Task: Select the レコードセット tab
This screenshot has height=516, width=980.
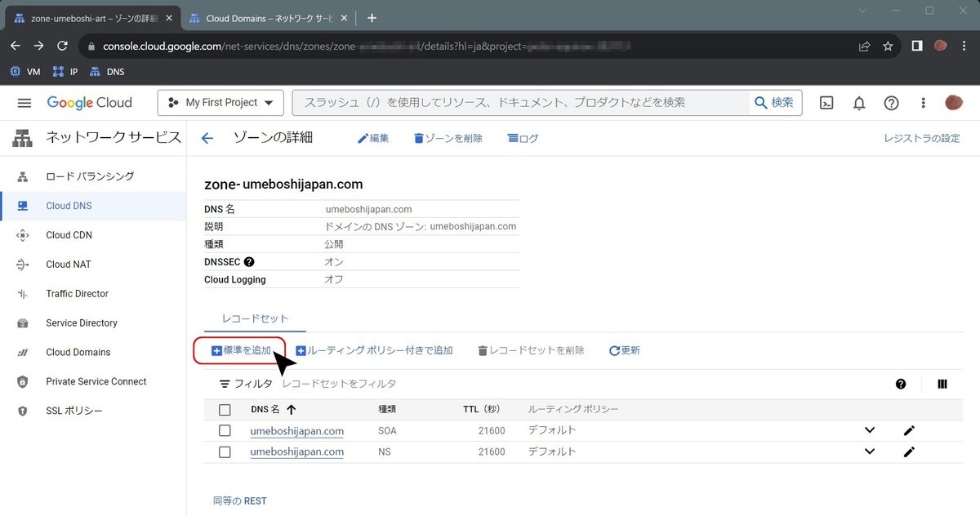Action: 255,318
